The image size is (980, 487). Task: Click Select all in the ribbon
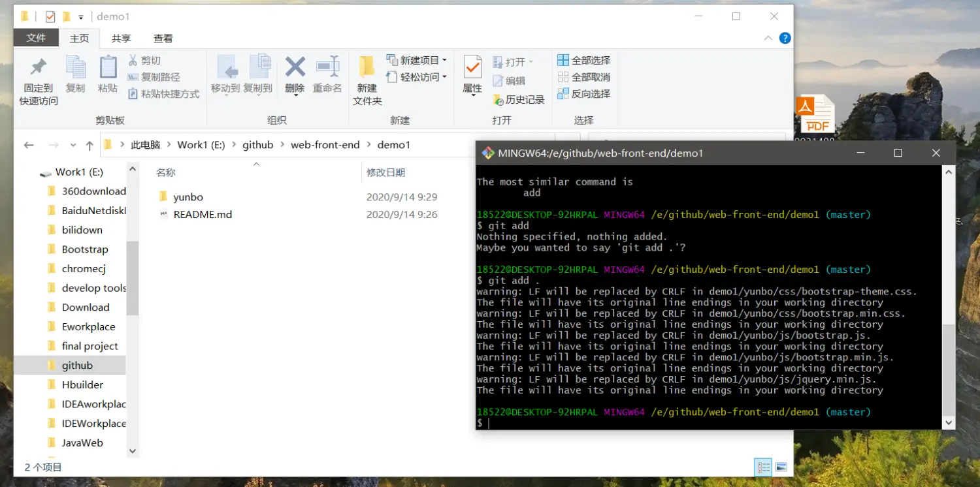[x=583, y=60]
